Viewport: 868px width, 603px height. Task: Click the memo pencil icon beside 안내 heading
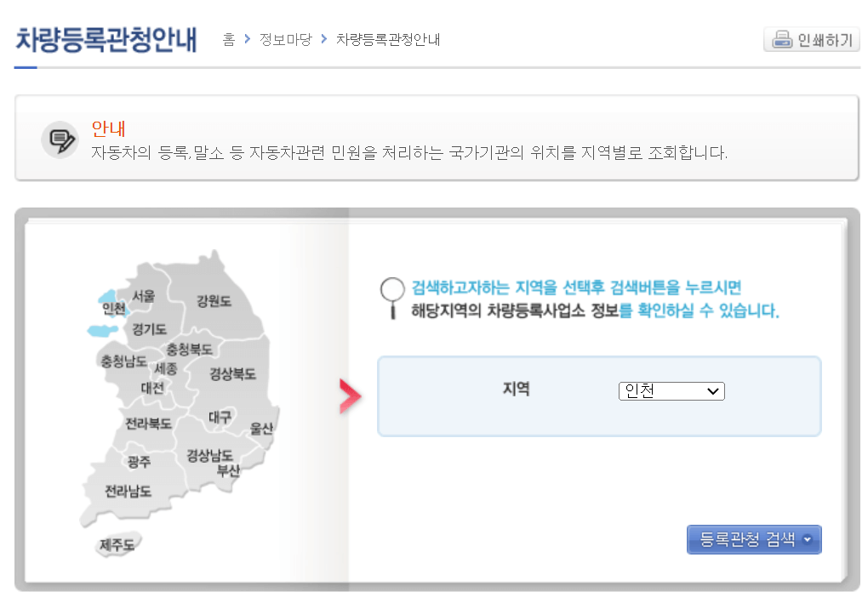click(58, 139)
